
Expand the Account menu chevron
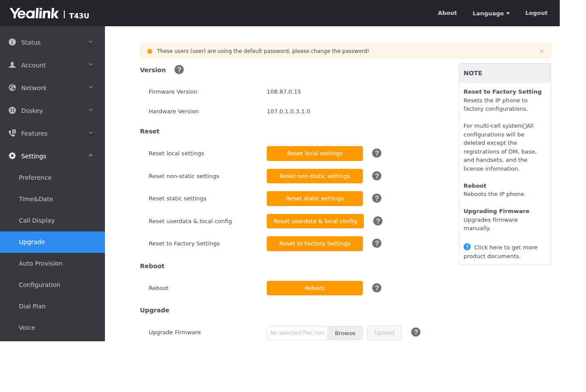[x=91, y=64]
